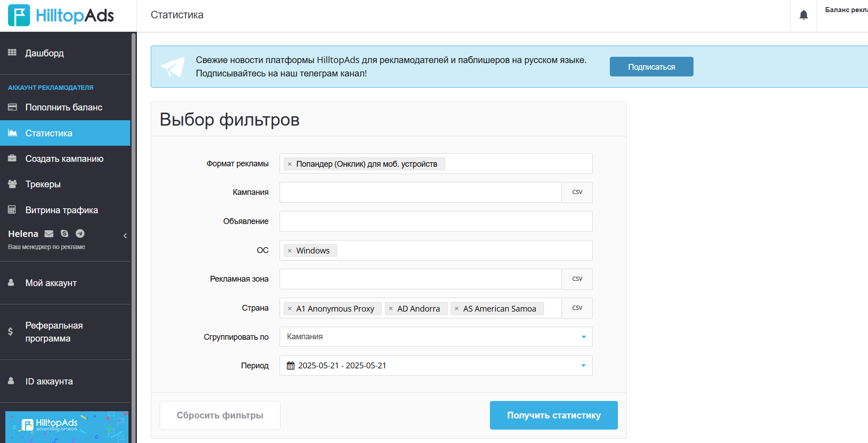
Task: Click the sidebar vertical scrollbar
Action: (133, 237)
